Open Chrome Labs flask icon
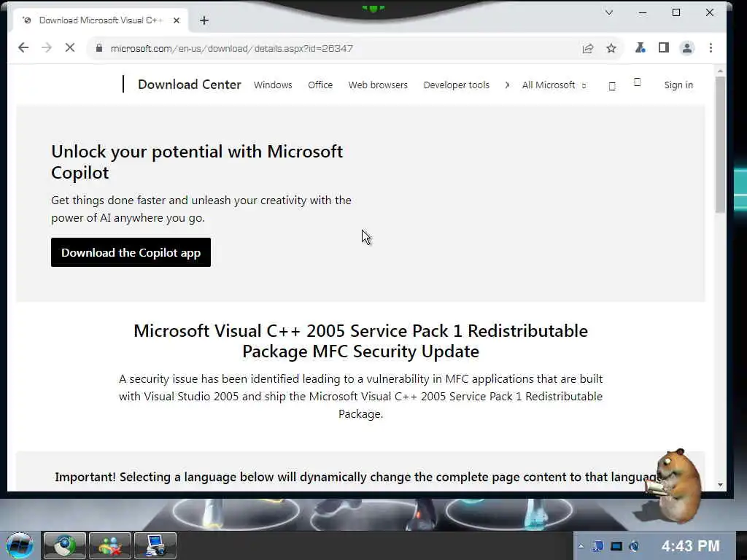Viewport: 747px width, 560px height. pyautogui.click(x=640, y=47)
